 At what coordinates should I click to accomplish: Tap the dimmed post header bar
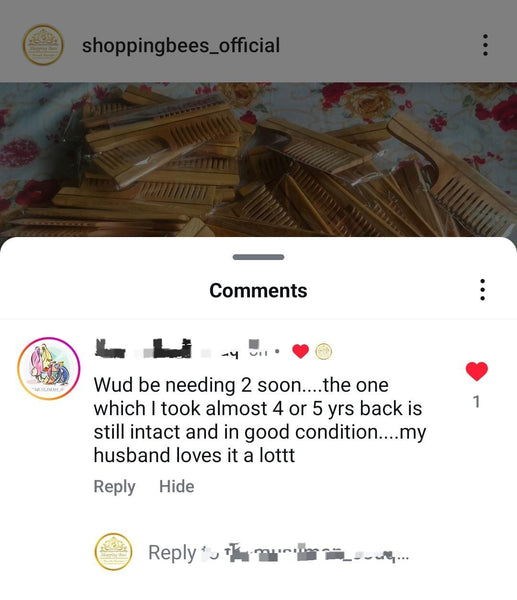pos(258,41)
